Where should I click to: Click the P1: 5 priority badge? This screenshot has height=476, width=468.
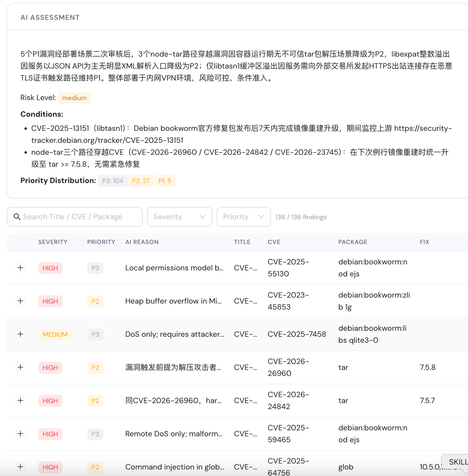(x=165, y=181)
